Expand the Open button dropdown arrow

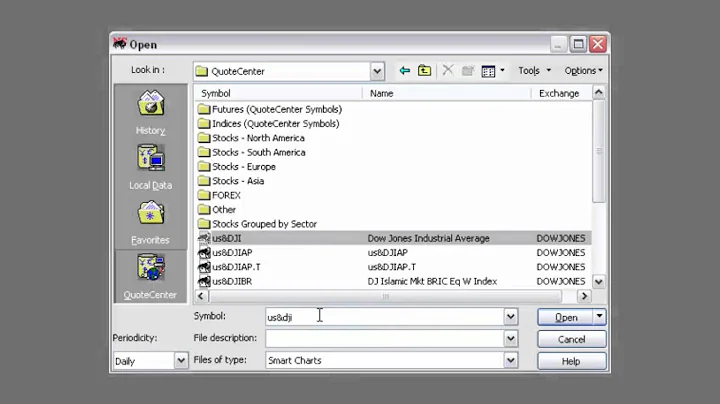coord(600,316)
